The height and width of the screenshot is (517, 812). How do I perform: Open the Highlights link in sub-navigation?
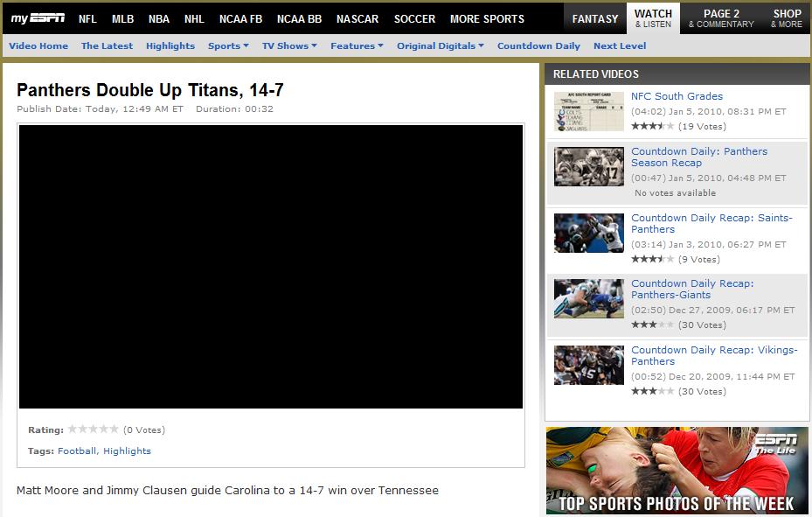point(170,46)
